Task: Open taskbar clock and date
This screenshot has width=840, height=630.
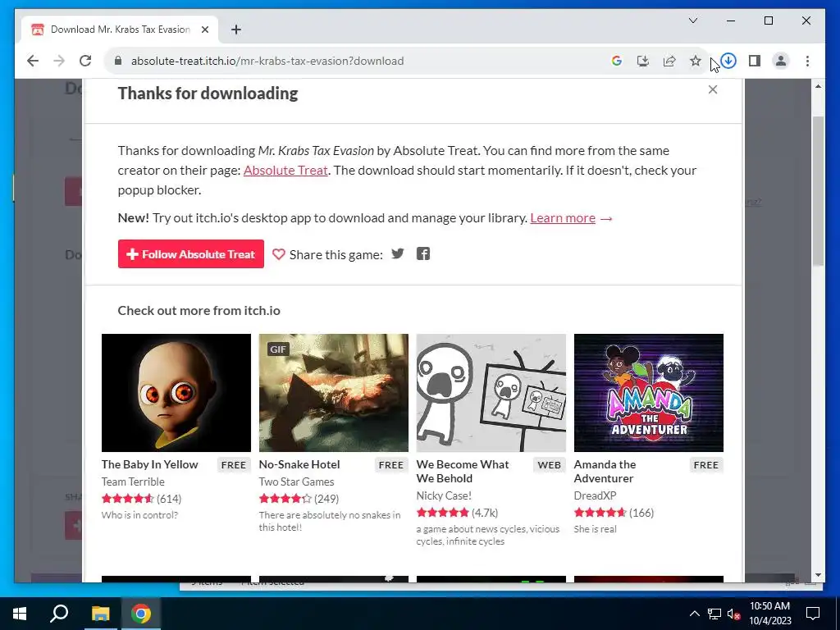Action: tap(769, 614)
